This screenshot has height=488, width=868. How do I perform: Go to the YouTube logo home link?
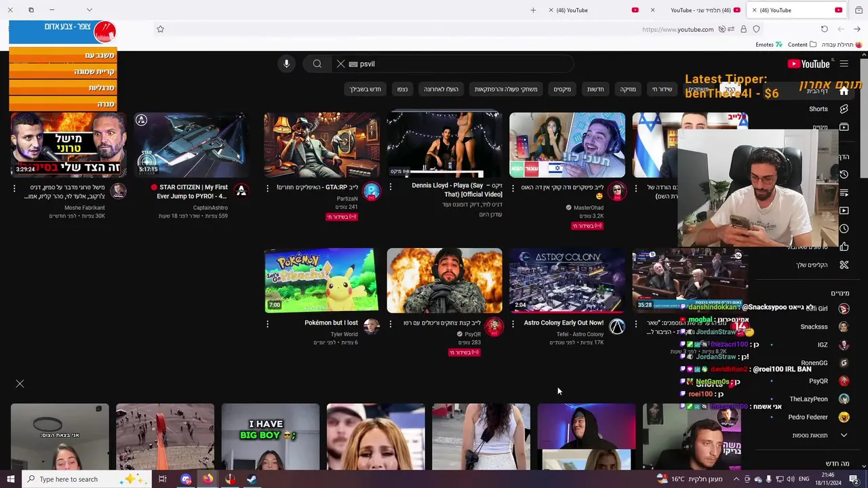click(808, 64)
